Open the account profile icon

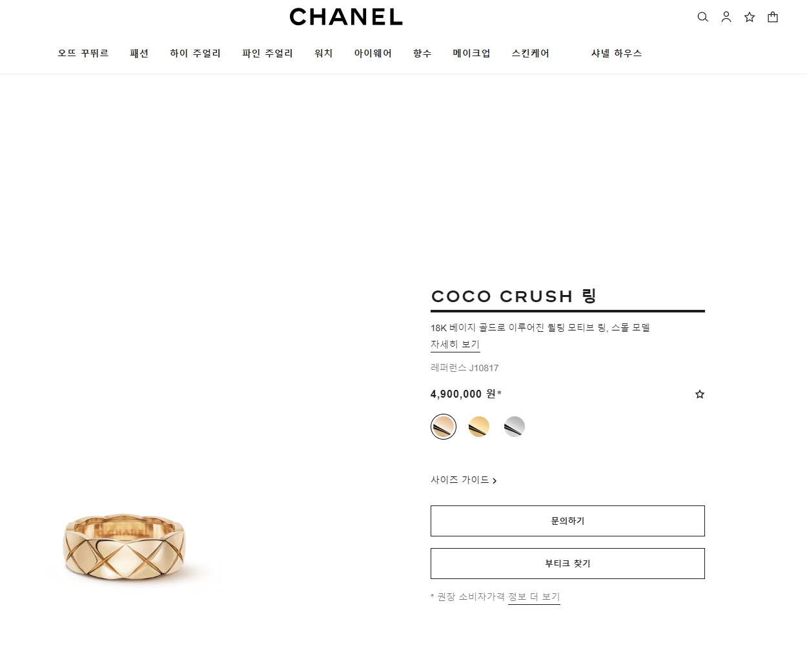point(726,17)
